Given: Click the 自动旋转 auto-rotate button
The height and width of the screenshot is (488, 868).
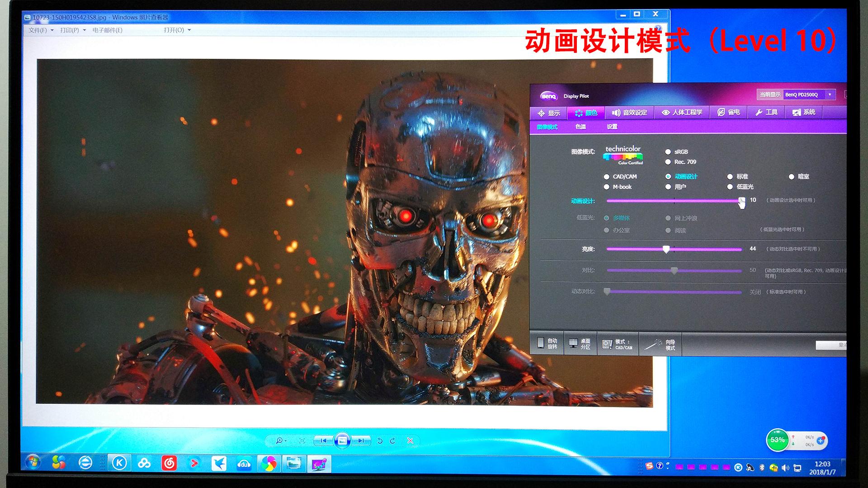Looking at the screenshot, I should click(547, 343).
